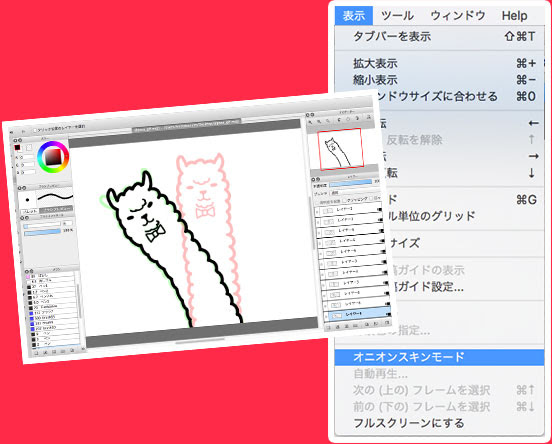Screen dimensions: 552x444
Task: Click 次の (上の) フレームを選択 entry
Action: [x=439, y=390]
